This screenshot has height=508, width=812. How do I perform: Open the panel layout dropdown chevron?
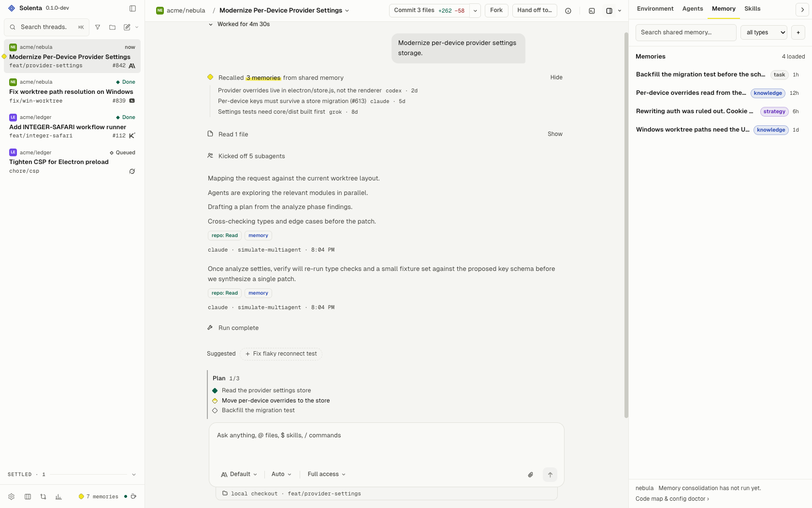[x=620, y=11]
